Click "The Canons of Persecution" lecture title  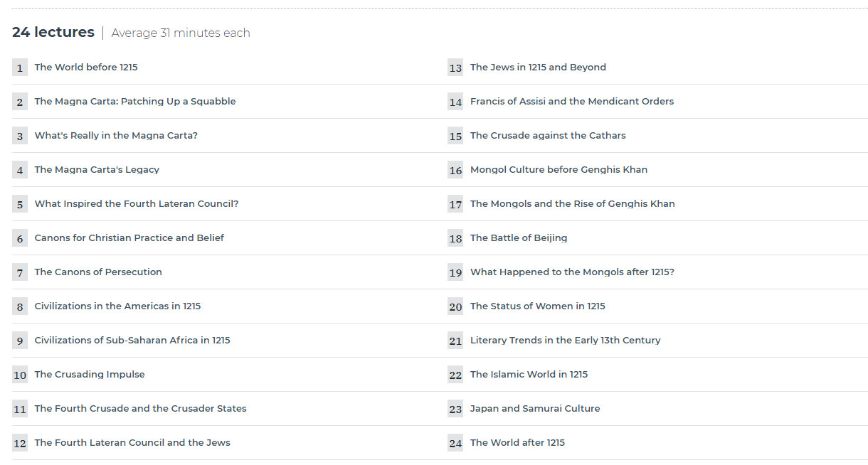(x=98, y=272)
